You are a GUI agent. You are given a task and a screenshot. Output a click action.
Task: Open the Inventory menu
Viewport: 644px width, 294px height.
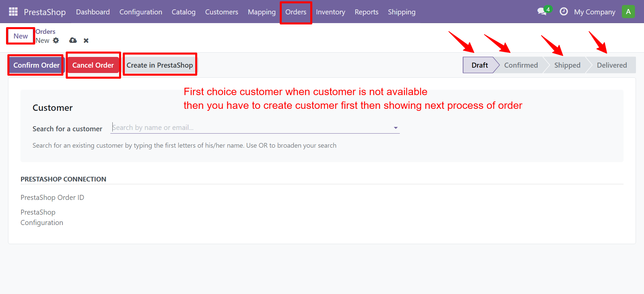[330, 12]
